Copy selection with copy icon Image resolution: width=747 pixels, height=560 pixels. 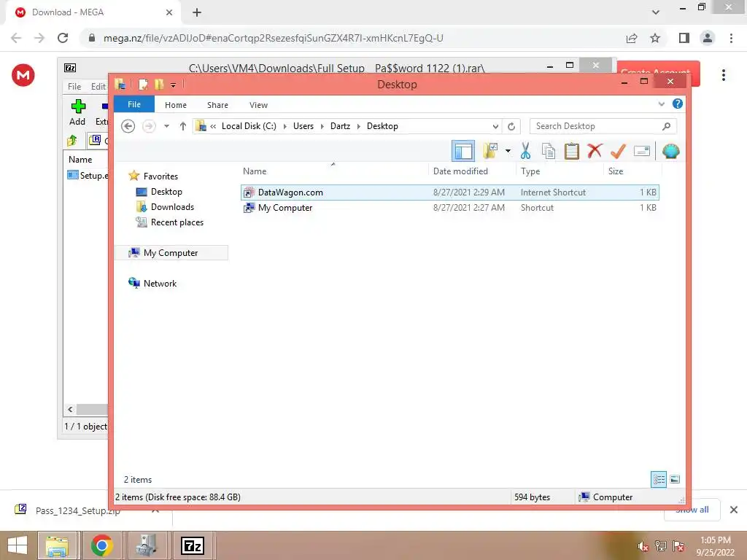549,151
